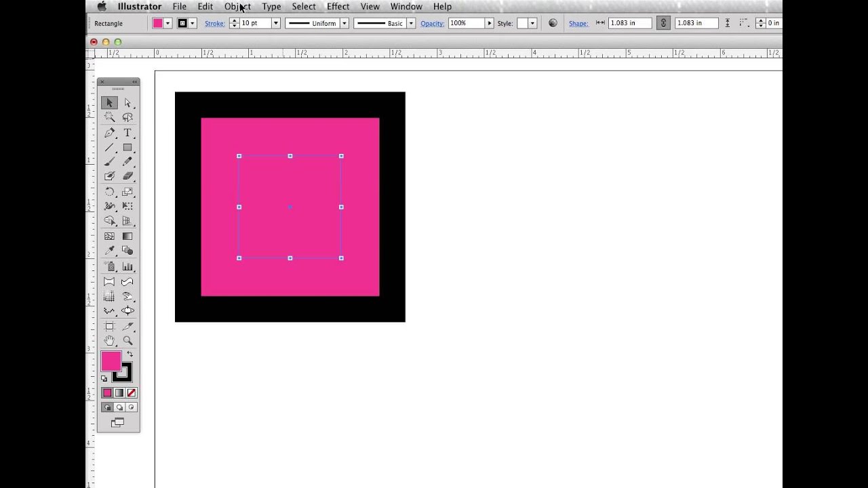Select the Free Transform tool
868x488 pixels.
point(127,206)
